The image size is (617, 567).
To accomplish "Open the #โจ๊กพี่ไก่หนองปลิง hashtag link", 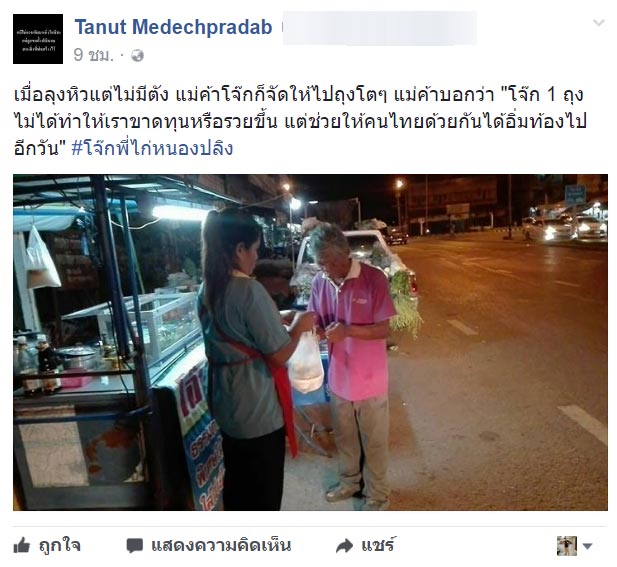I will 152,149.
